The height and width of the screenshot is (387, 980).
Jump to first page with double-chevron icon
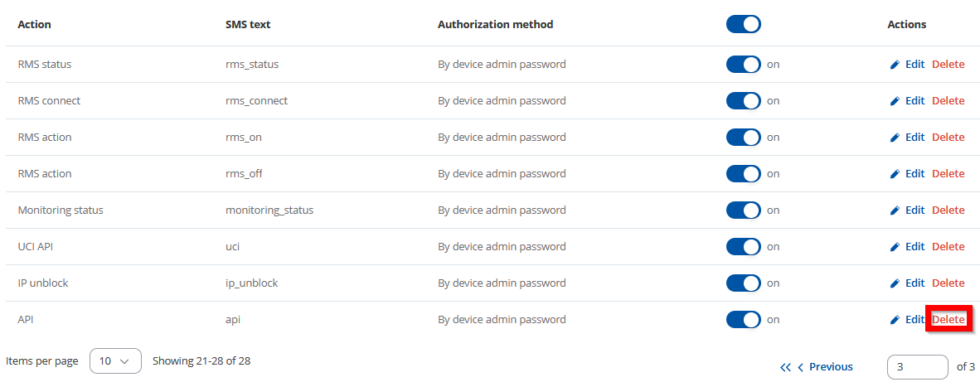click(786, 367)
